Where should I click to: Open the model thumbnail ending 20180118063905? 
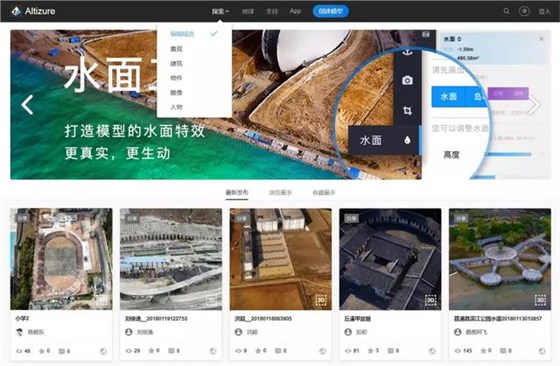[x=281, y=259]
